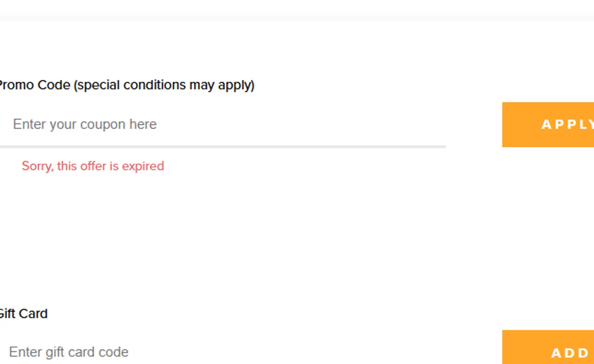Click the underline beneath the coupon field
Screen dimensions: 594x364
[222, 147]
